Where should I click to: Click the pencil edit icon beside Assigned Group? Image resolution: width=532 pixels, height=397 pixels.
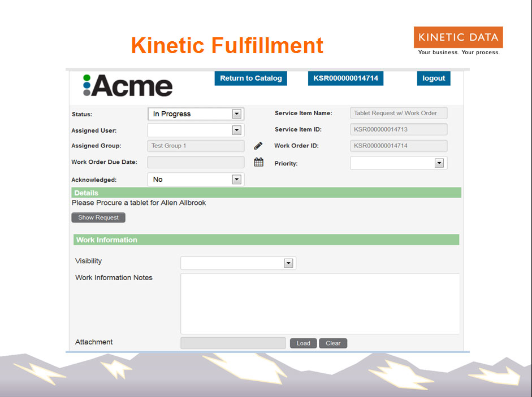(258, 146)
